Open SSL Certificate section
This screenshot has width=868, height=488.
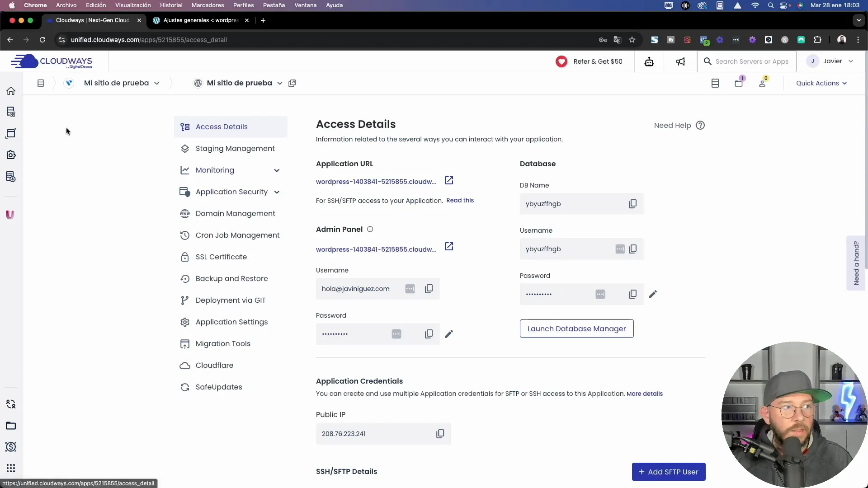pos(231,257)
